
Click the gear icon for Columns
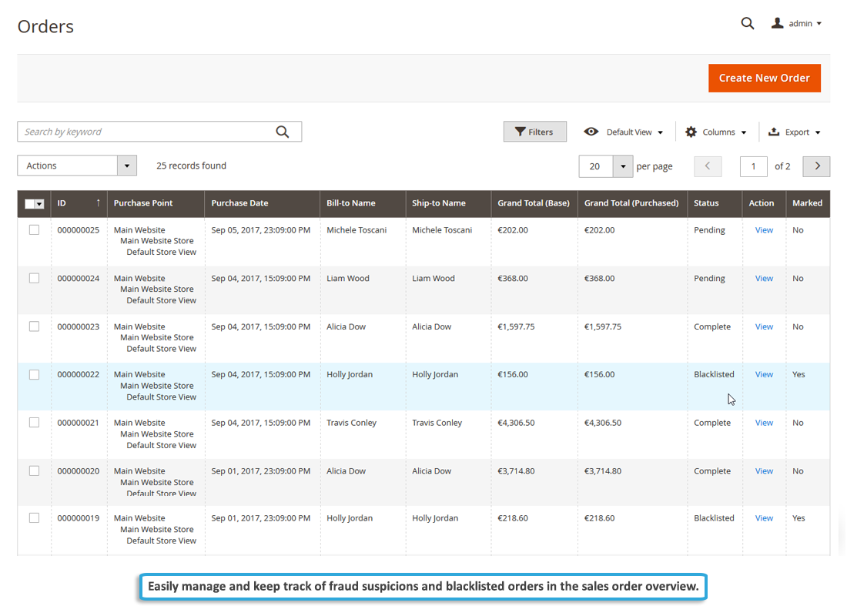[x=691, y=132]
